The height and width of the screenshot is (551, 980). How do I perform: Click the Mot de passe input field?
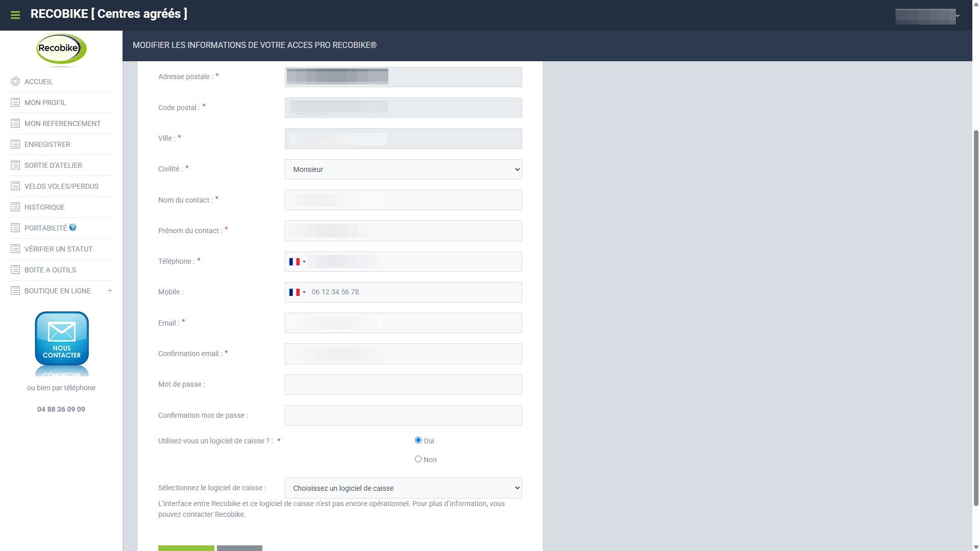coord(403,385)
